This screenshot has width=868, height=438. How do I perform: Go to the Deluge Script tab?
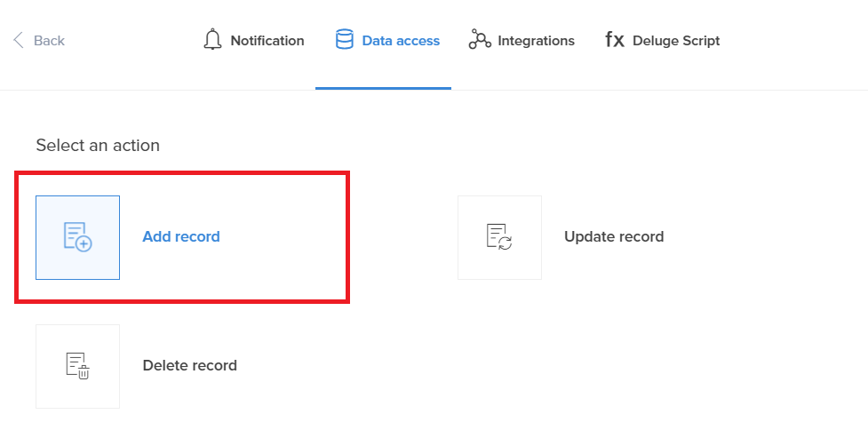tap(676, 41)
